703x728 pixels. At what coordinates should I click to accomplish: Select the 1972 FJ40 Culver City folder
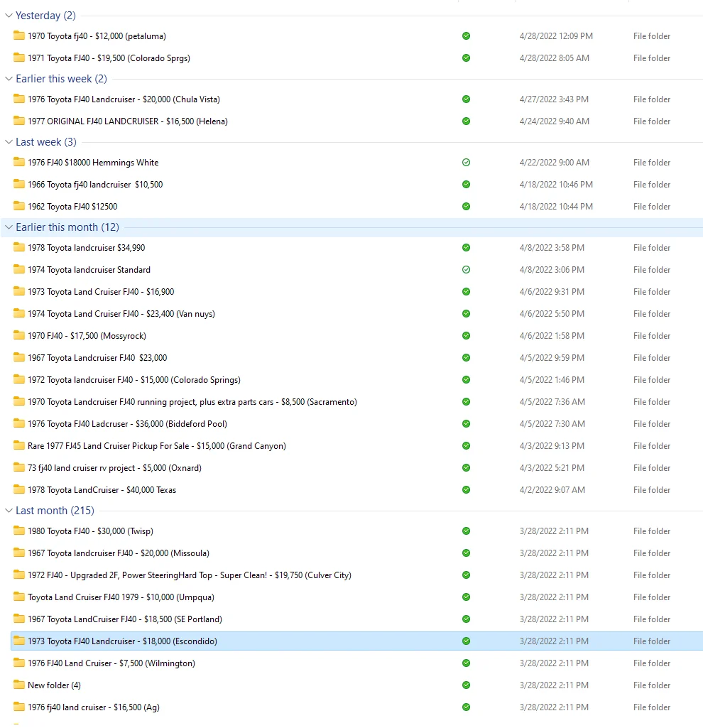189,575
